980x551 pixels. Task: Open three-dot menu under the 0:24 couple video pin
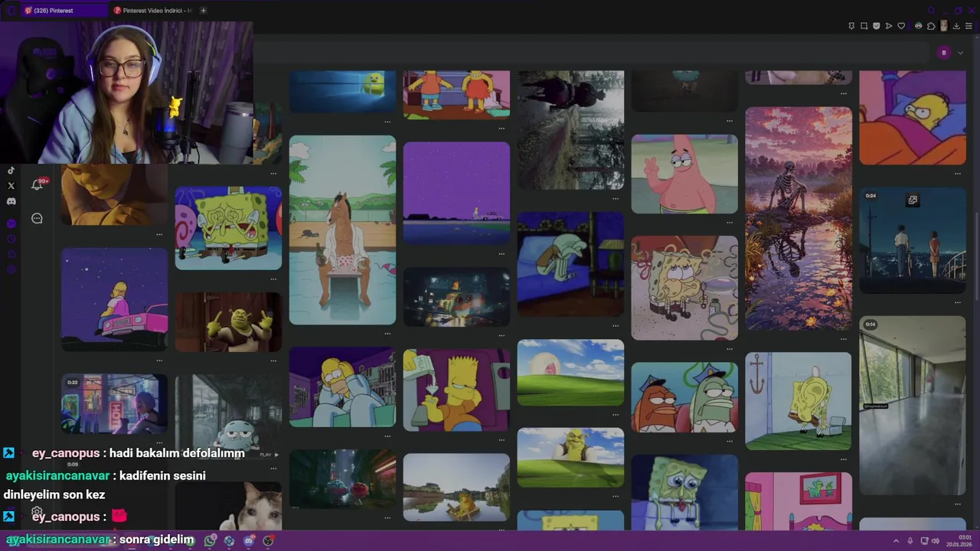tap(958, 302)
